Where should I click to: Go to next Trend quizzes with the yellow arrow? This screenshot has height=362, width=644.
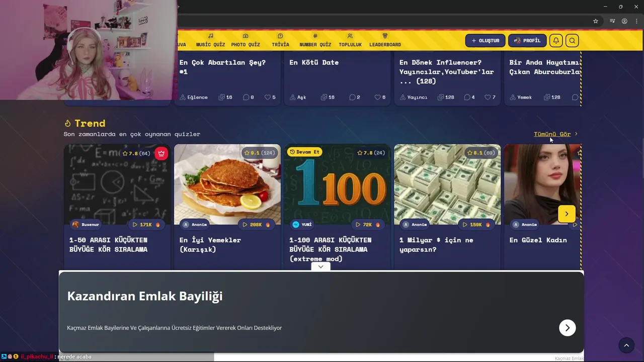tap(567, 214)
